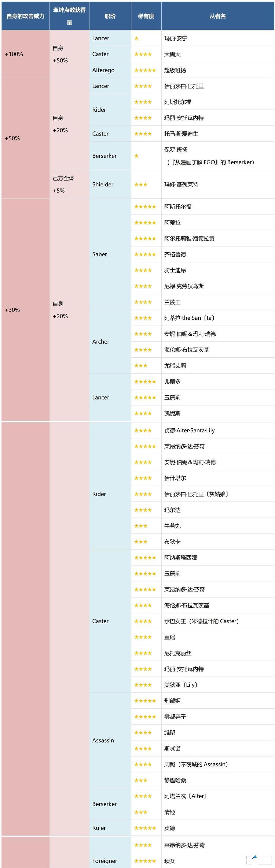
Task: Click the Shielder class cell
Action: [x=103, y=184]
